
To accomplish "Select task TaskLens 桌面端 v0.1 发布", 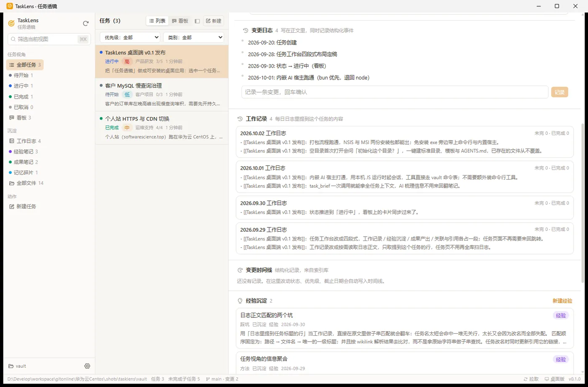I will click(x=162, y=62).
